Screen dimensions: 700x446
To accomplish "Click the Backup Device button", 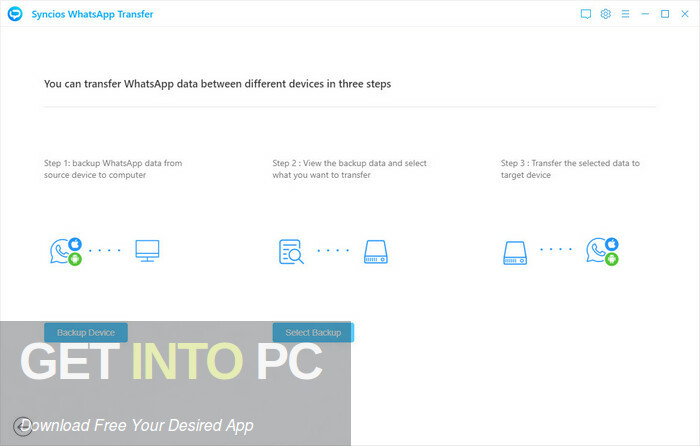I will 86,333.
